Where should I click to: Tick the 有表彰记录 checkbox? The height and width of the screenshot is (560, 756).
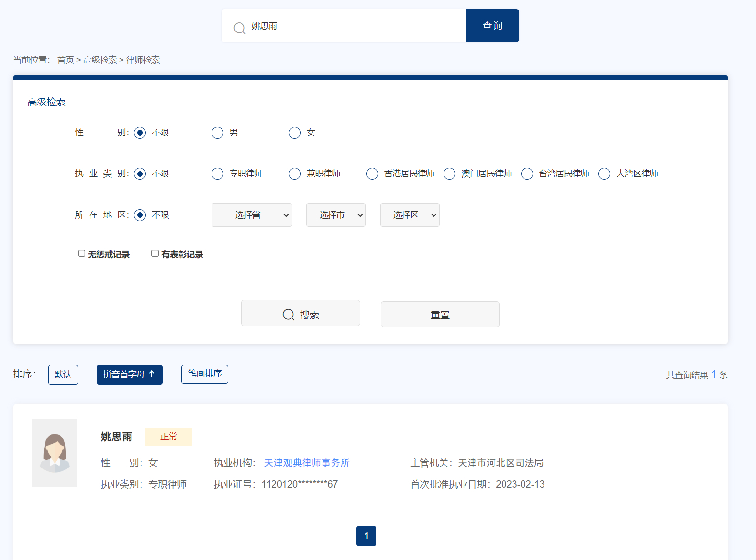point(155,254)
